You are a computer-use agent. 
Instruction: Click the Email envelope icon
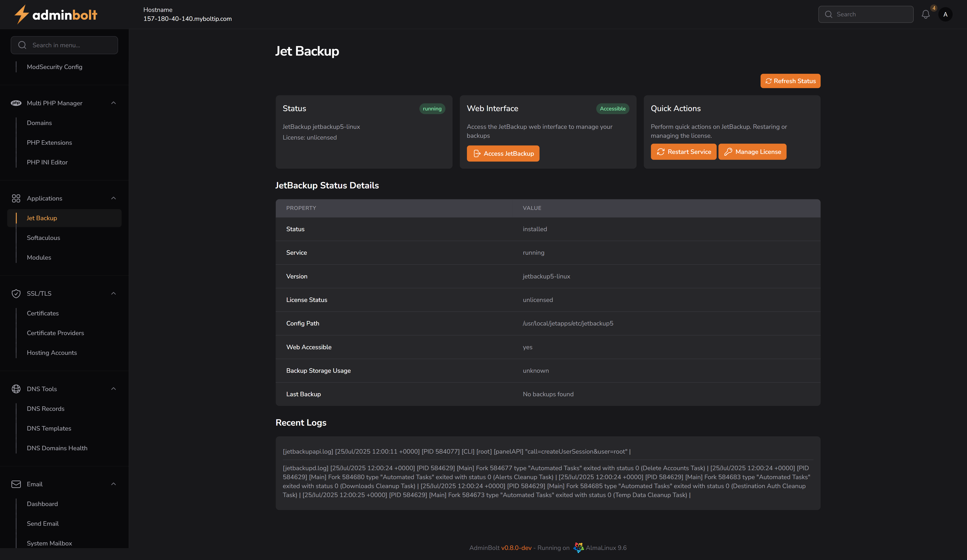tap(16, 484)
